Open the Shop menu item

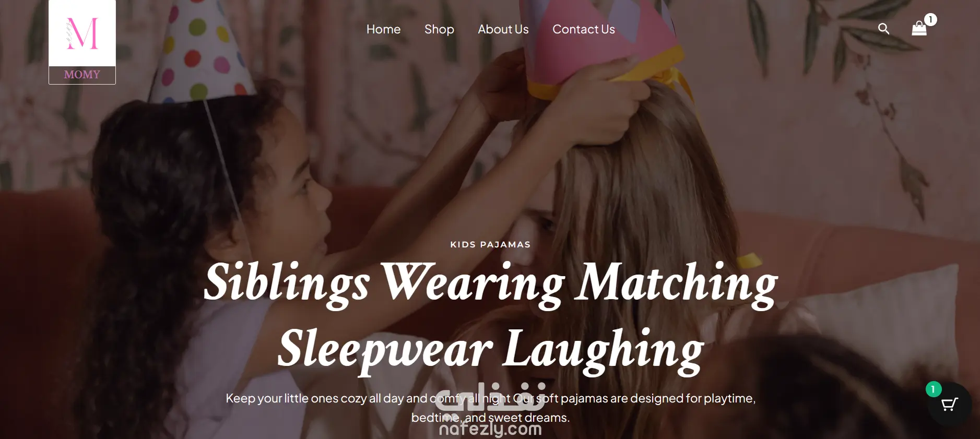coord(439,29)
